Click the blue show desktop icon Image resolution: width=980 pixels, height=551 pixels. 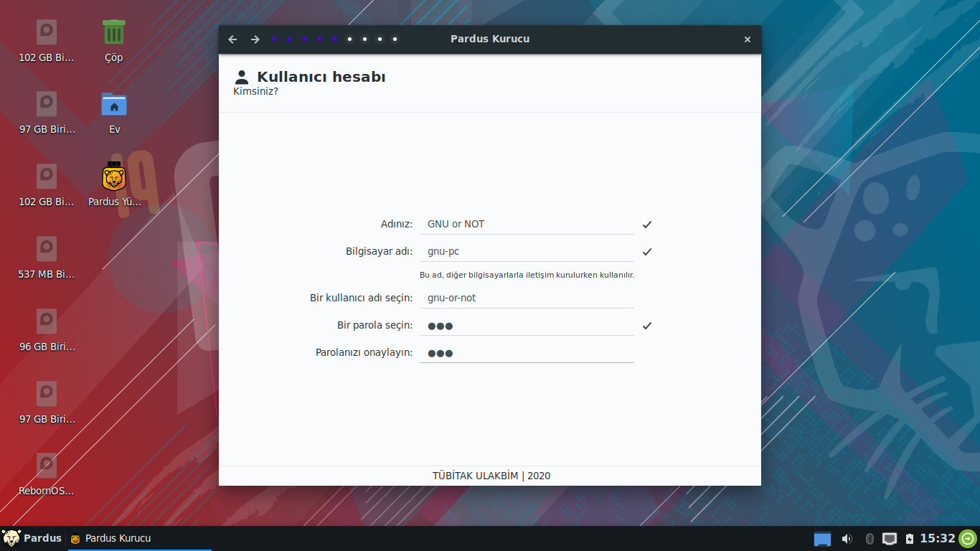[x=822, y=539]
